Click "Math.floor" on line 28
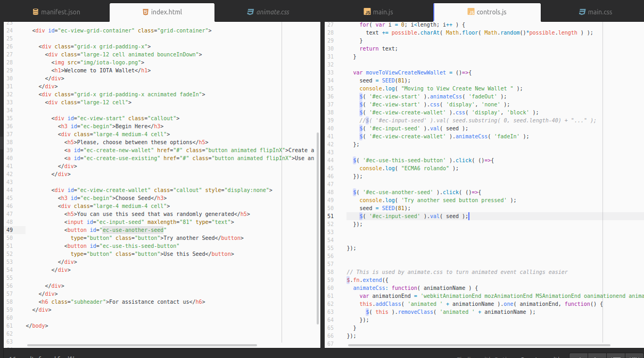Image resolution: width=644 pixels, height=358 pixels. coord(462,32)
